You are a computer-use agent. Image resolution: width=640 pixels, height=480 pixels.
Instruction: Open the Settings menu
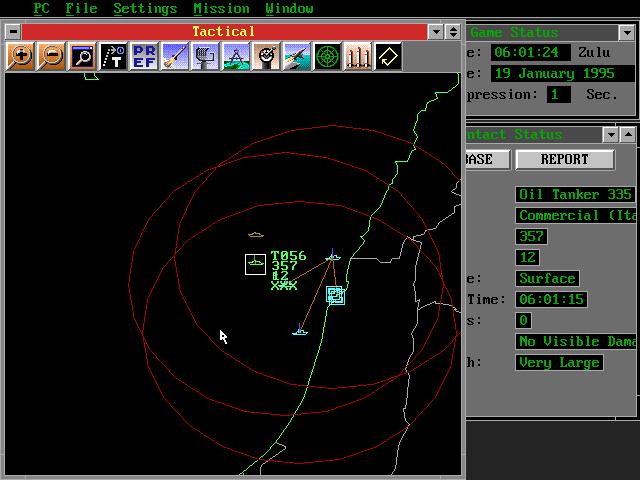click(x=145, y=9)
